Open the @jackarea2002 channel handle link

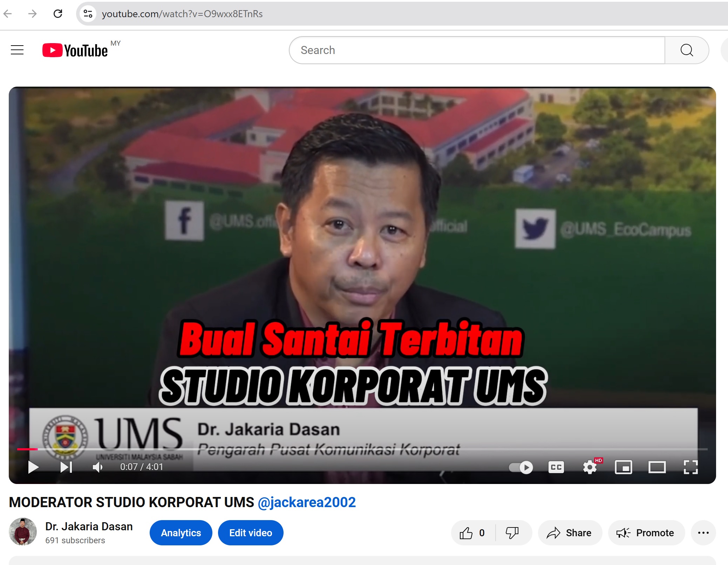pos(307,502)
